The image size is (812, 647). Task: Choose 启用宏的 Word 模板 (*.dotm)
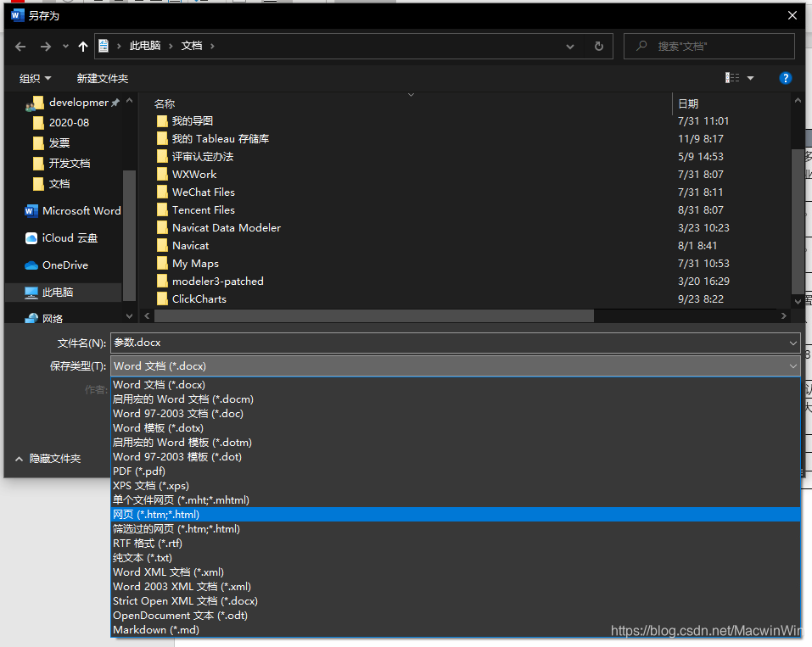tap(456, 443)
